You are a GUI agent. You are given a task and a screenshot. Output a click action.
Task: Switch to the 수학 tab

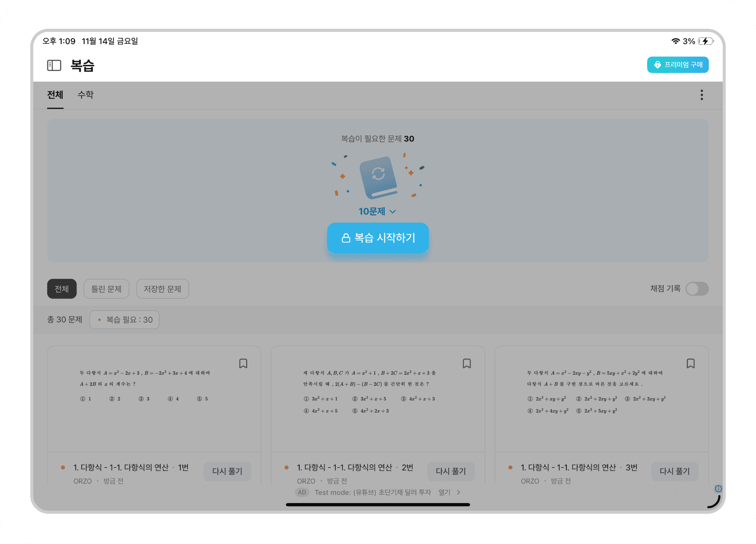(x=85, y=95)
